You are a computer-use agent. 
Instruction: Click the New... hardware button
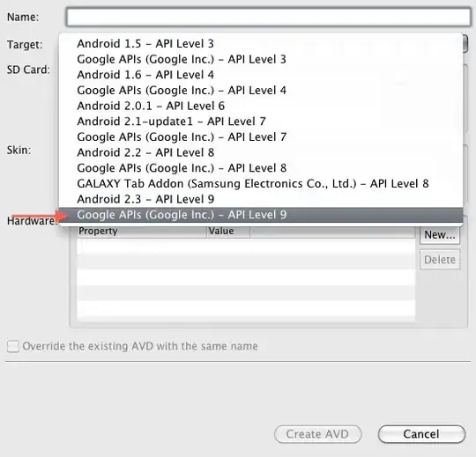point(440,235)
